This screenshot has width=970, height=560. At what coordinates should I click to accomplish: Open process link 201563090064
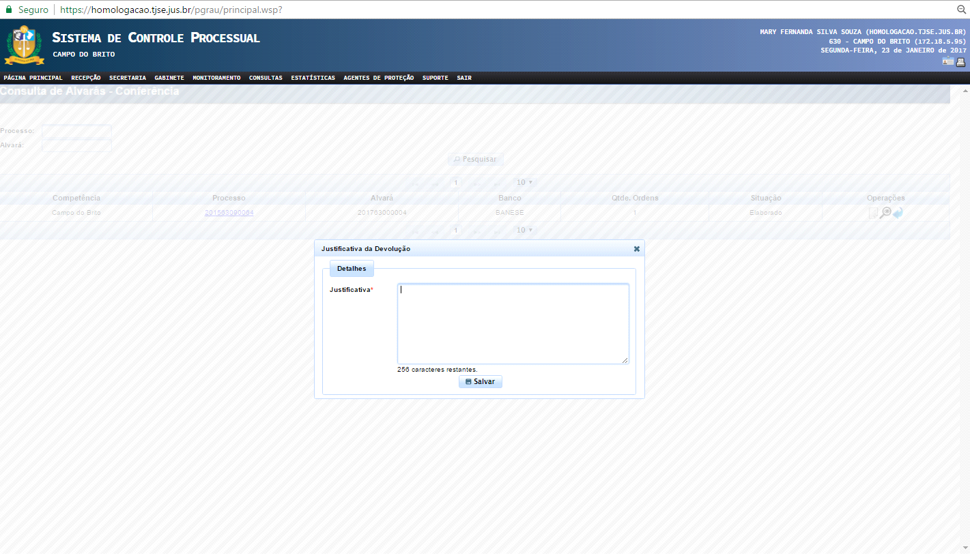pos(229,213)
